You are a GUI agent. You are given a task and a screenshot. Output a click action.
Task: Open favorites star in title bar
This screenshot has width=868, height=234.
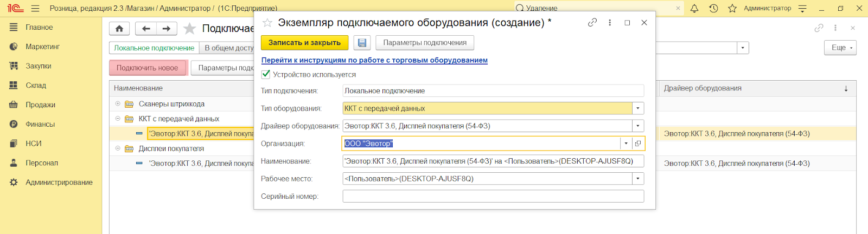tap(732, 8)
